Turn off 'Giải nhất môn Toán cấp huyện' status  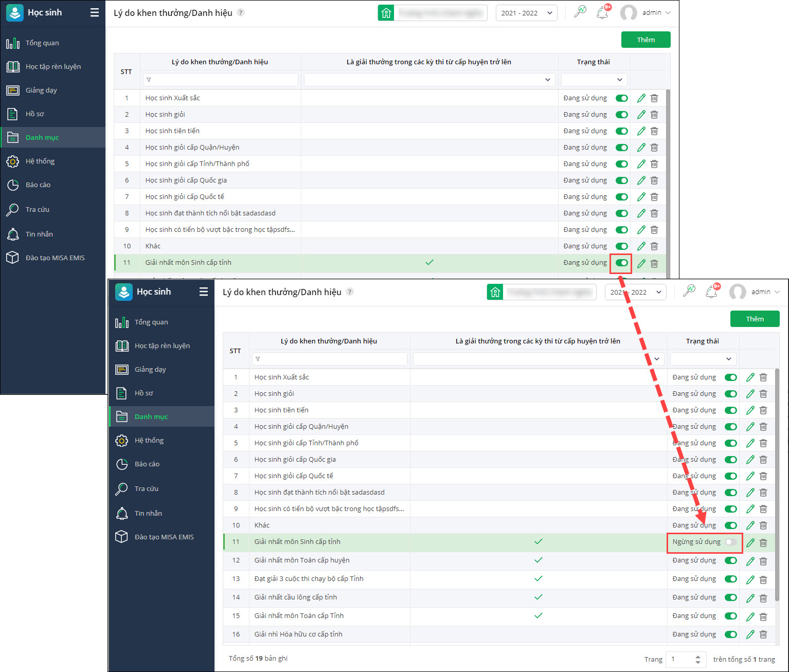pyautogui.click(x=731, y=560)
